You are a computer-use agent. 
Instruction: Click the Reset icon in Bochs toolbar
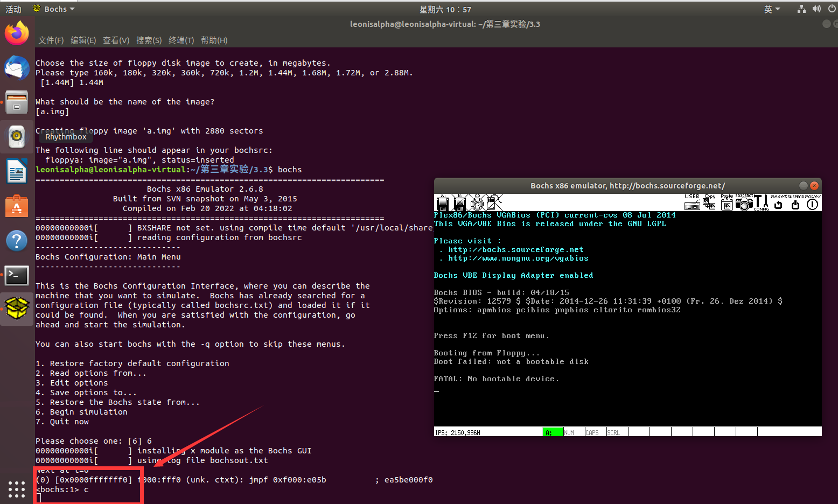click(x=778, y=202)
